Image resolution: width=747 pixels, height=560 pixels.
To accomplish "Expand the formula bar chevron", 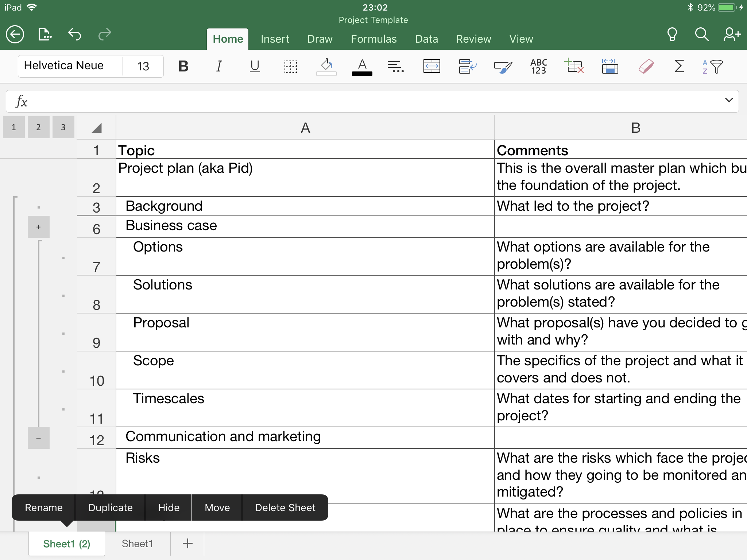I will (729, 100).
